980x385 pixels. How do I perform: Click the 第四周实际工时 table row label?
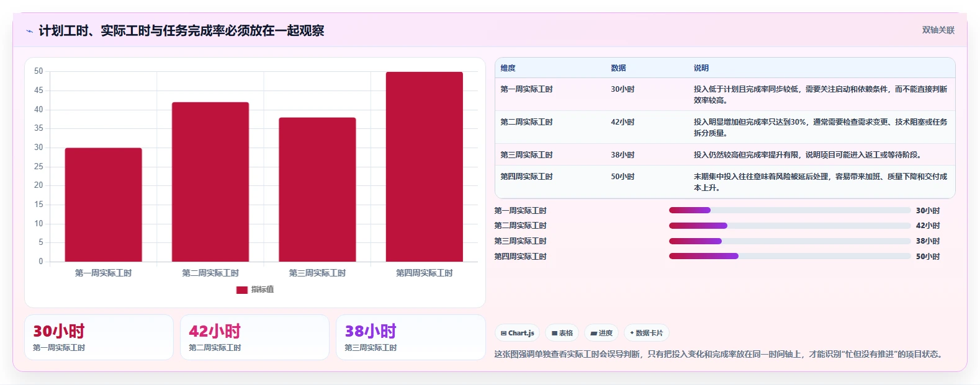pos(526,177)
